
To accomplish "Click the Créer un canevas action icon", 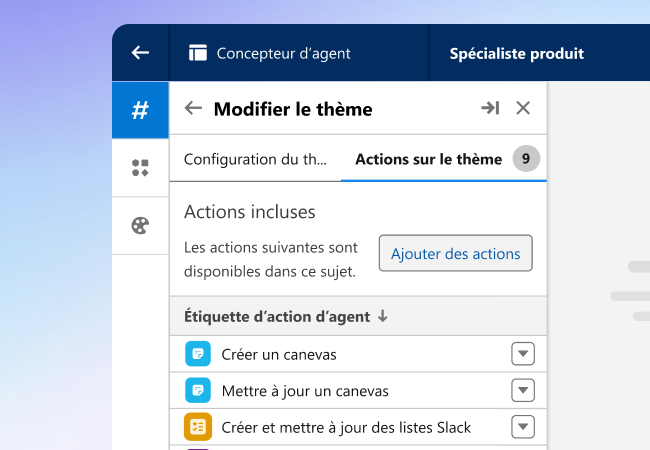I will pyautogui.click(x=198, y=354).
